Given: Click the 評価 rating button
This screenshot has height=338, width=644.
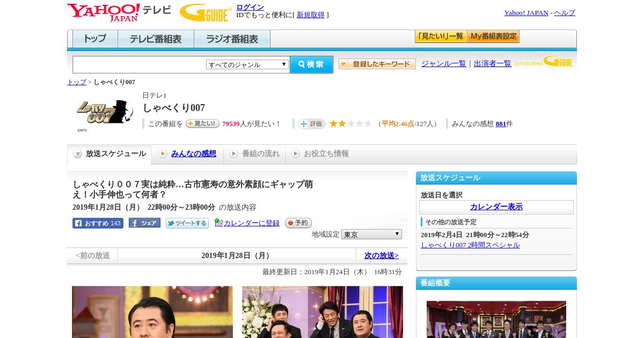Looking at the screenshot, I should pos(312,124).
